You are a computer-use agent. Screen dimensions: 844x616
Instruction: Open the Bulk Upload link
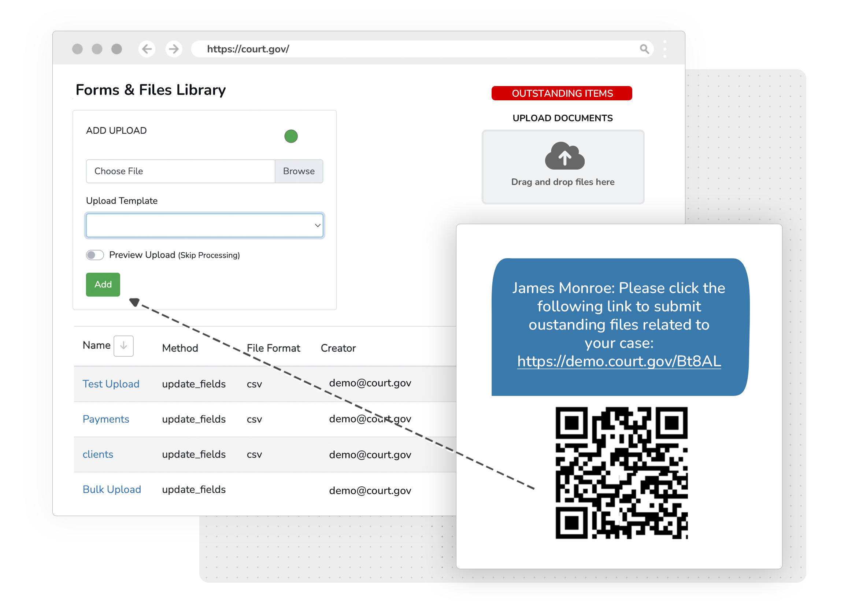click(112, 489)
